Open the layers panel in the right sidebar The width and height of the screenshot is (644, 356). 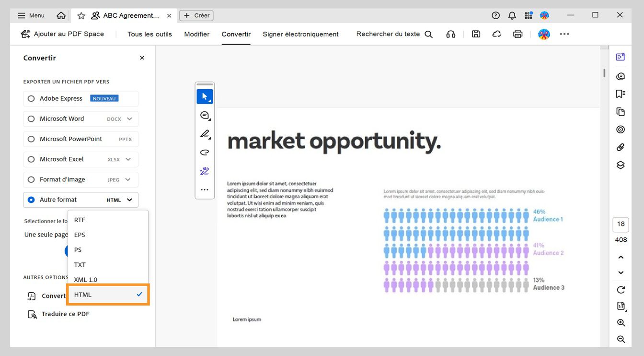point(620,165)
